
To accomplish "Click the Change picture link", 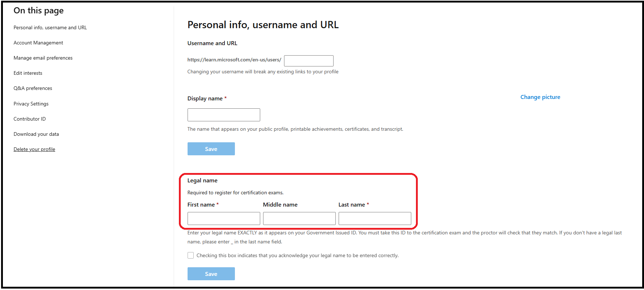I will (x=540, y=97).
